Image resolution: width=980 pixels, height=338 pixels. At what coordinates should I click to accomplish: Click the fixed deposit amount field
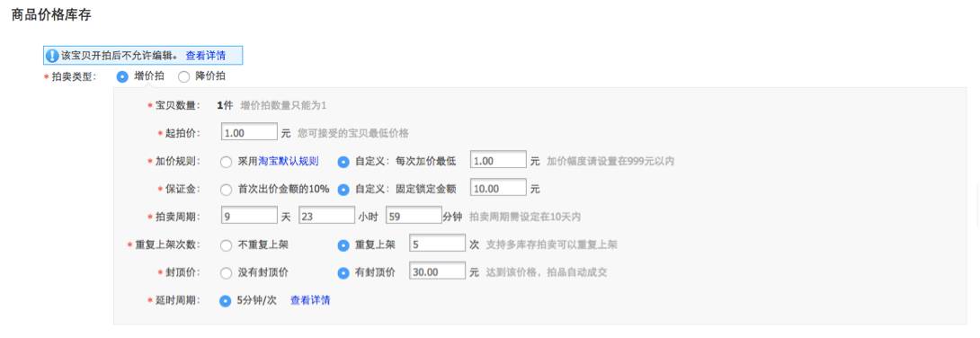coord(498,188)
